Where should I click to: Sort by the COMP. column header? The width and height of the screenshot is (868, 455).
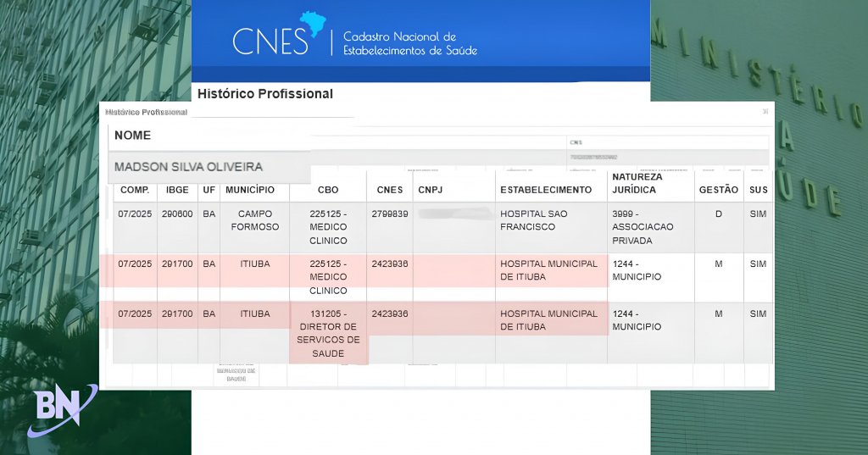(135, 190)
